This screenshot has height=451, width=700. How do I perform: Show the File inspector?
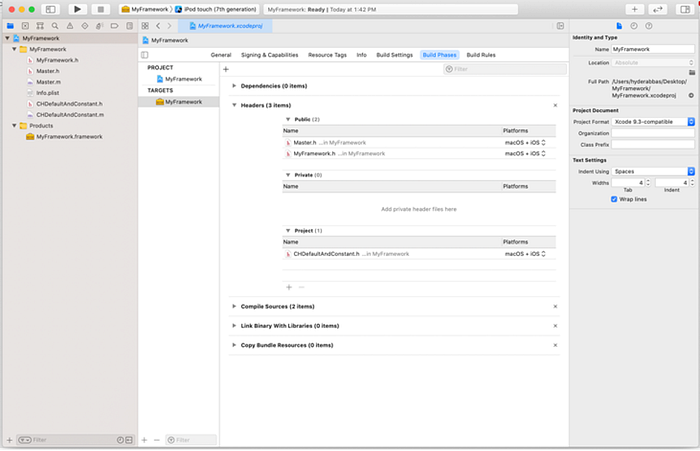pyautogui.click(x=619, y=26)
